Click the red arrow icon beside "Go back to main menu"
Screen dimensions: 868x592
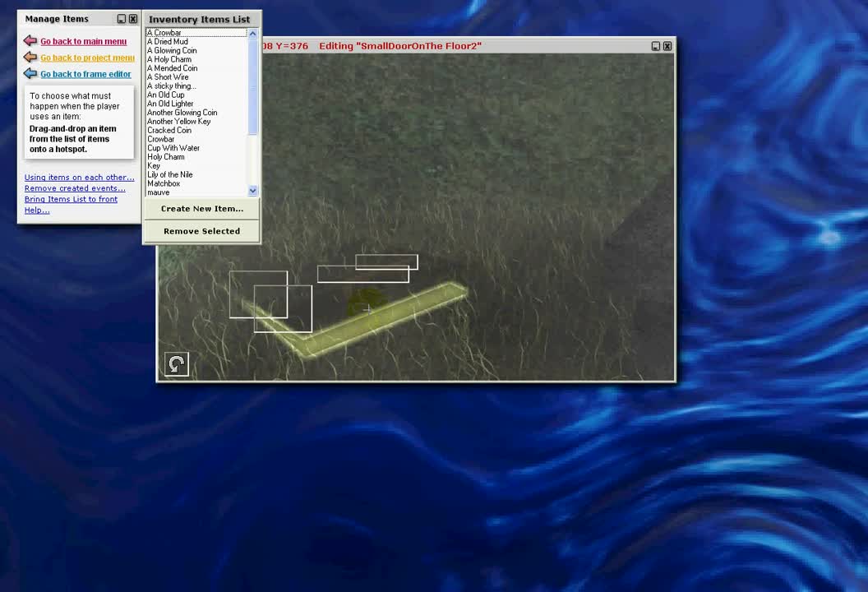point(30,41)
